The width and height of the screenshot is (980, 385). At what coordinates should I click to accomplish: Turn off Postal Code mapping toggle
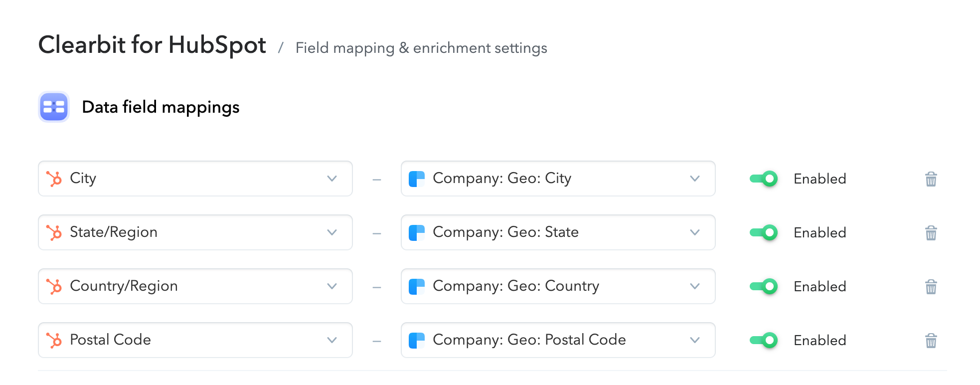click(x=764, y=340)
